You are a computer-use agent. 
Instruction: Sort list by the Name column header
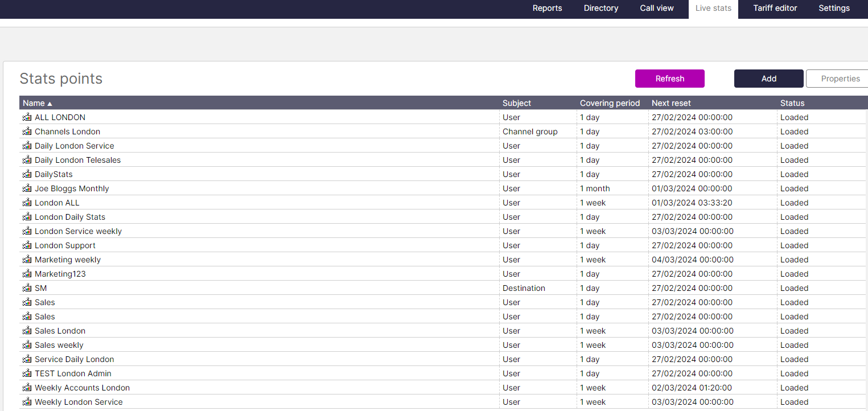[x=34, y=103]
